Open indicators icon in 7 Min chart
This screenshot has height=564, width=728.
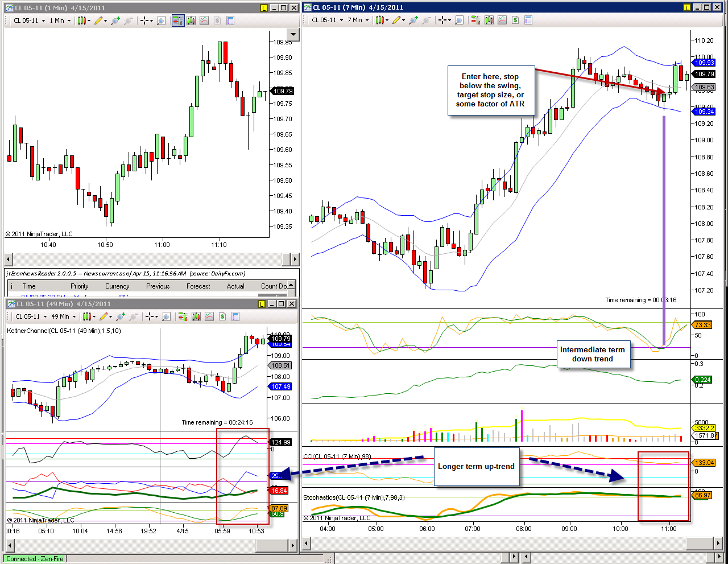click(x=502, y=20)
